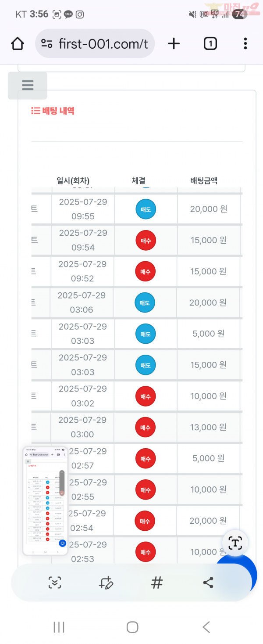Open the Android recent apps button
263x644 pixels.
(x=59, y=627)
